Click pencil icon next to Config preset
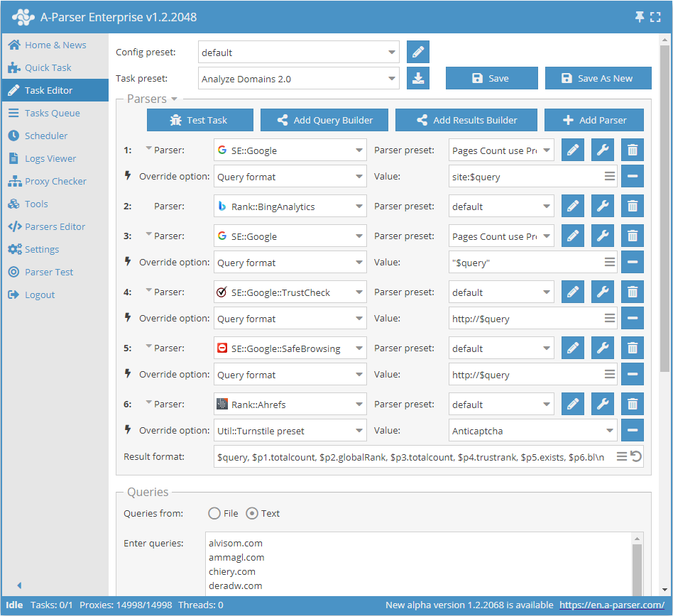This screenshot has height=616, width=673. click(x=418, y=52)
